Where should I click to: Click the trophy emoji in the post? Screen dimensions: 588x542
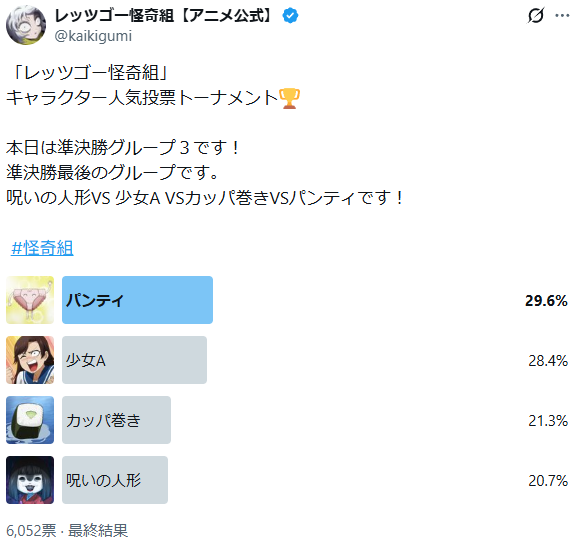290,98
